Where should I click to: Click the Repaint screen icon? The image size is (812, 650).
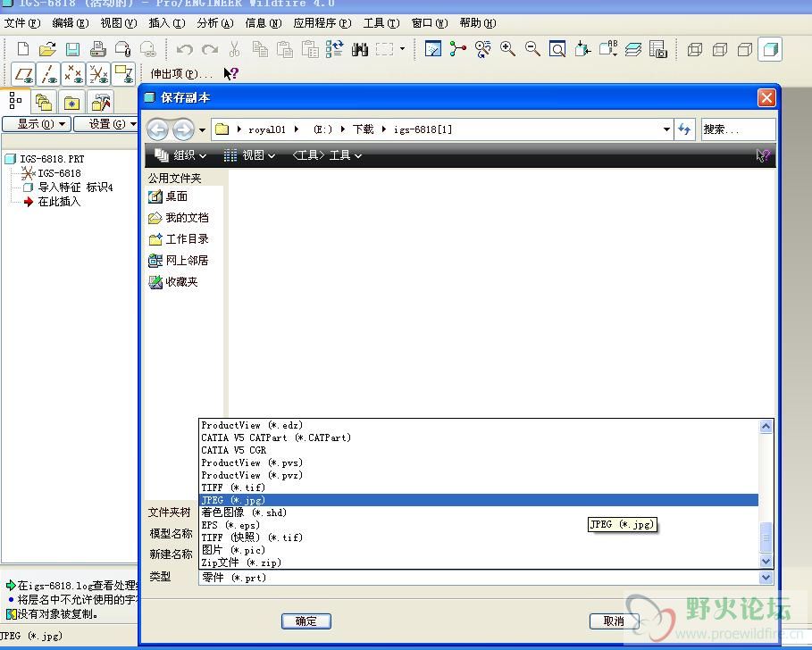[433, 49]
